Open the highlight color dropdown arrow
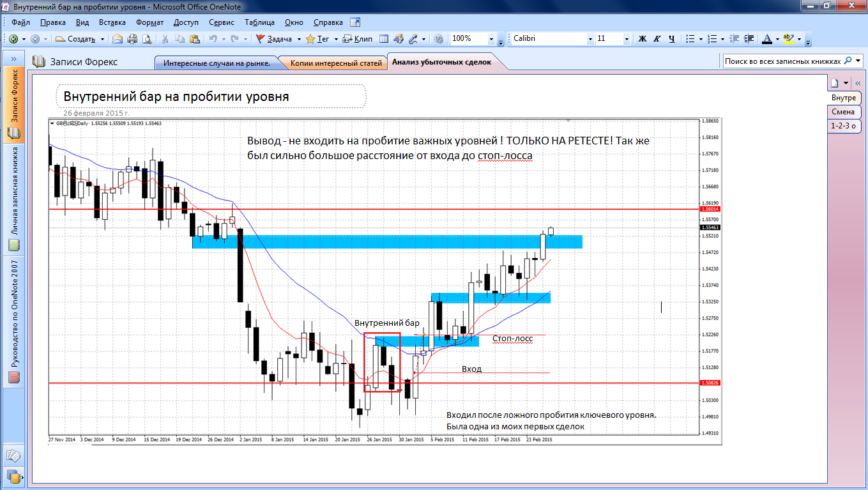 click(x=799, y=39)
